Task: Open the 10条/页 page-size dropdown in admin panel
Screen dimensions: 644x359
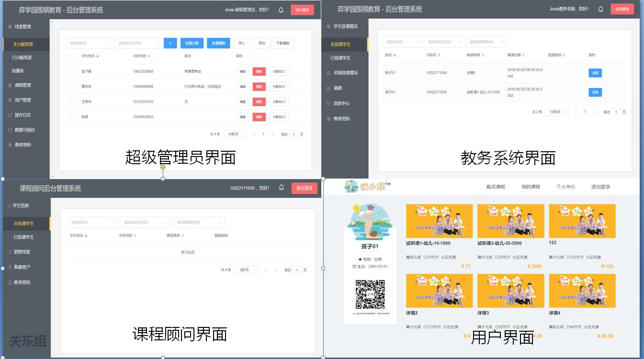Action: [235, 135]
